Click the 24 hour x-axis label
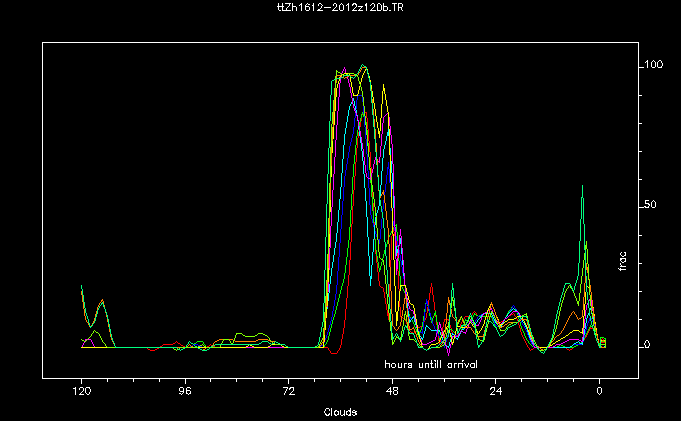This screenshot has width=681, height=421. pyautogui.click(x=495, y=392)
